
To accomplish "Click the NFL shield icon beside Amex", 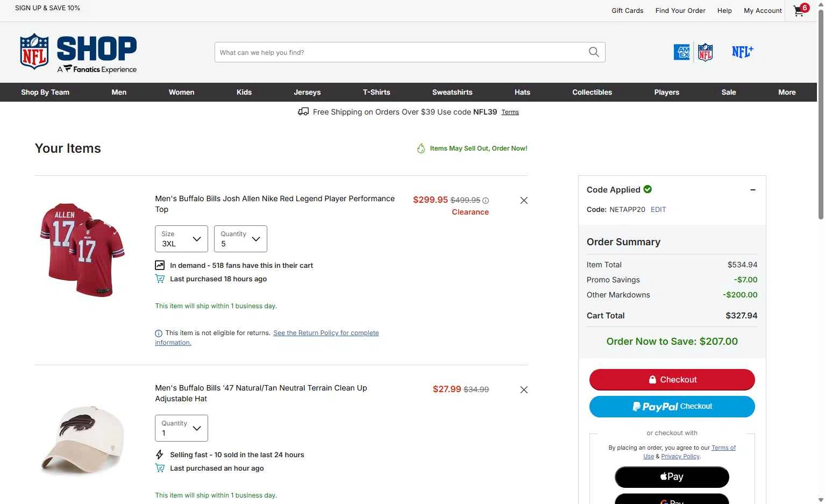I will click(705, 52).
